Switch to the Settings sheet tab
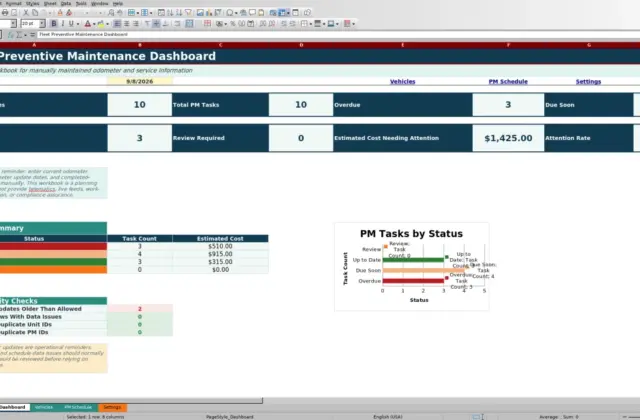 click(x=112, y=407)
